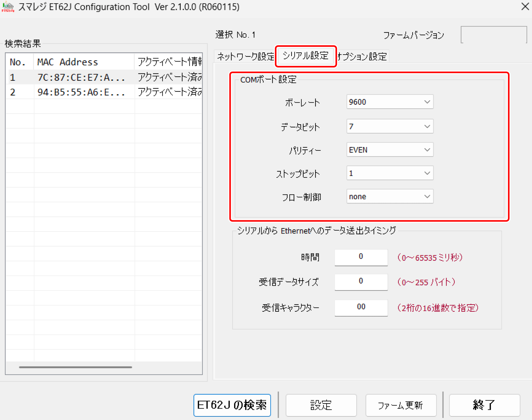Click the app icon in title bar
The height and width of the screenshot is (420, 532).
tap(8, 7)
